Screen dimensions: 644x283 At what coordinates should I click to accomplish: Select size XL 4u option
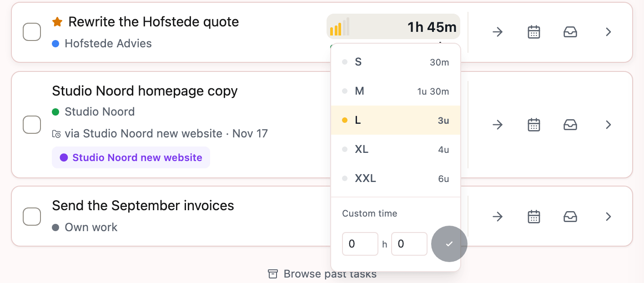[x=396, y=150]
